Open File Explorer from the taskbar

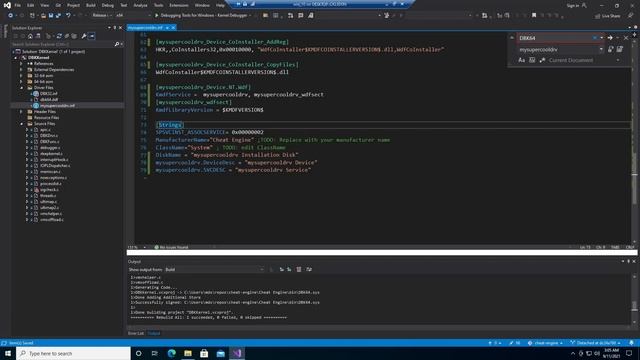188,353
